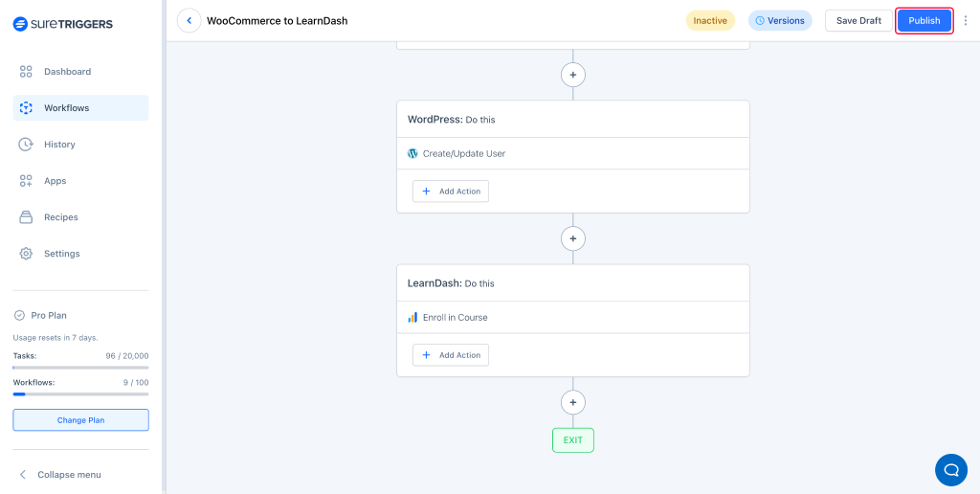This screenshot has height=494, width=980.
Task: Click the Tasks 96 / 20,000 count
Action: [x=127, y=356]
